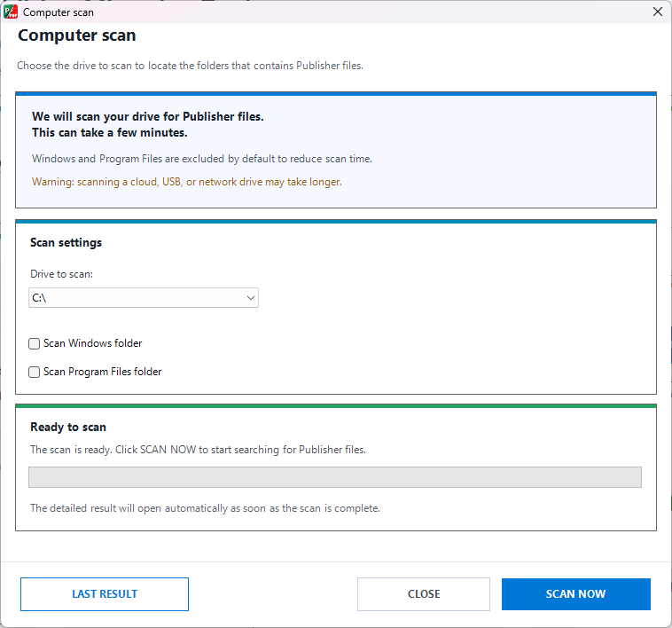The width and height of the screenshot is (672, 628).
Task: Click the cloud, USB, network drive warning text
Action: pos(187,182)
